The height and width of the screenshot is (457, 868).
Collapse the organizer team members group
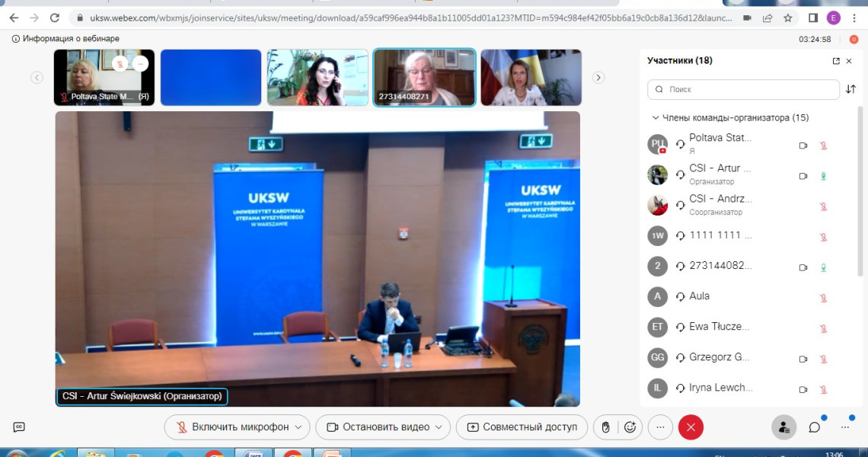tap(656, 118)
